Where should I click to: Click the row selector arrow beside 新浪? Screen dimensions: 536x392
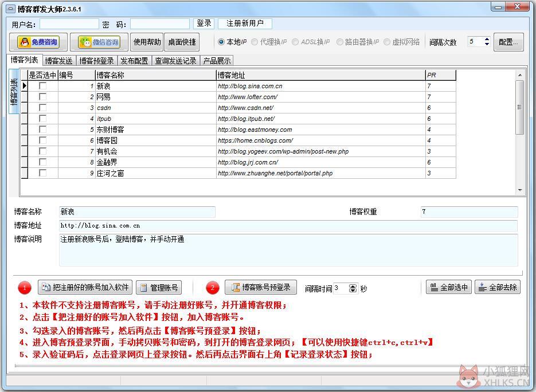(24, 86)
